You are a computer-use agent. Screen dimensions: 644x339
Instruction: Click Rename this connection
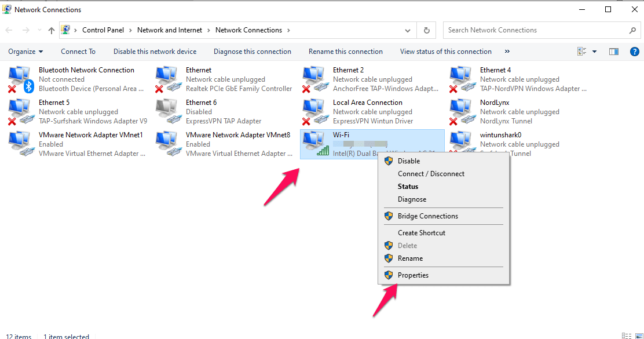(x=345, y=52)
